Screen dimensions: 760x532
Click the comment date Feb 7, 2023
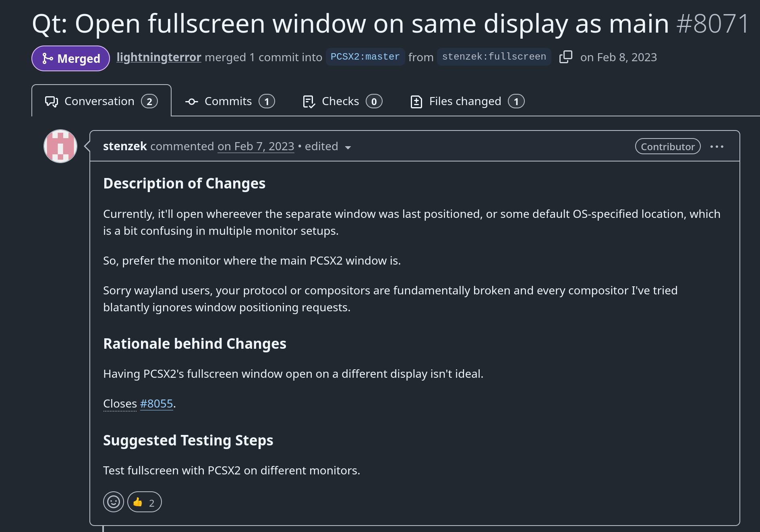click(x=256, y=146)
